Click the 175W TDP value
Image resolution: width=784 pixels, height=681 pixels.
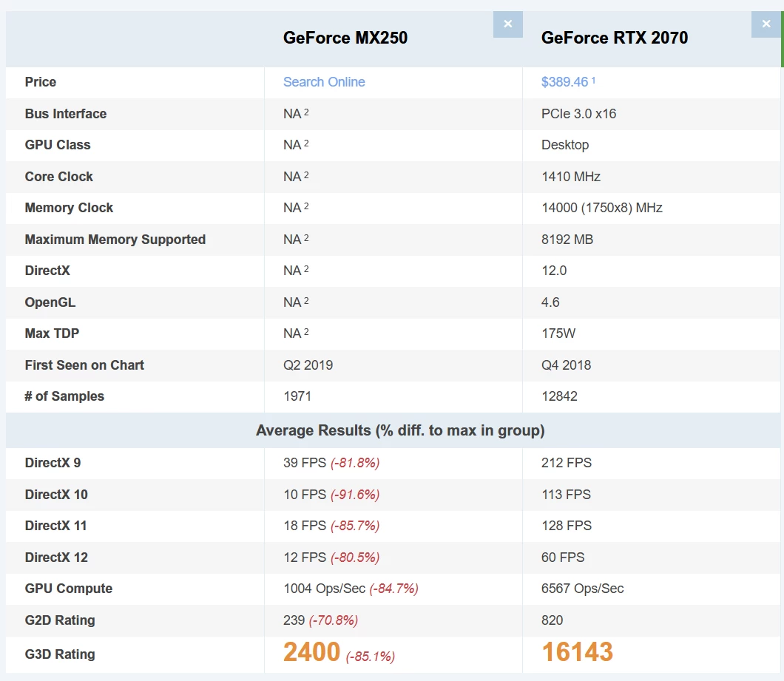558,333
